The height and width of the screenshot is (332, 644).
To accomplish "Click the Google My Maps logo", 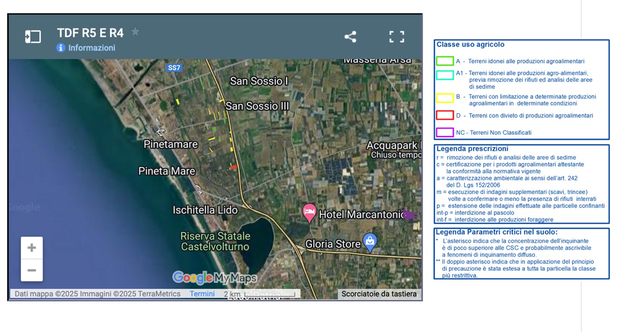I will coord(215,278).
